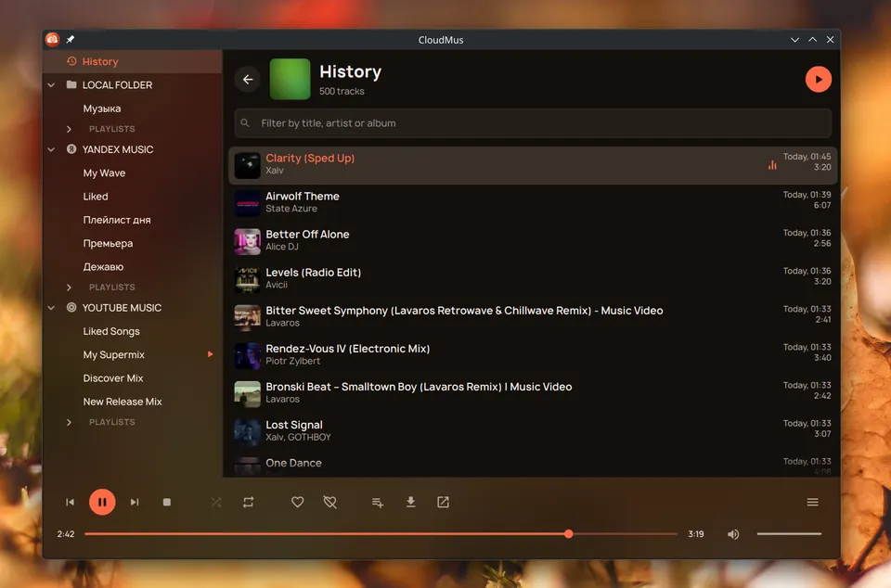Viewport: 891px width, 588px height.
Task: Dislike the track with the crossed heart icon
Action: click(329, 503)
